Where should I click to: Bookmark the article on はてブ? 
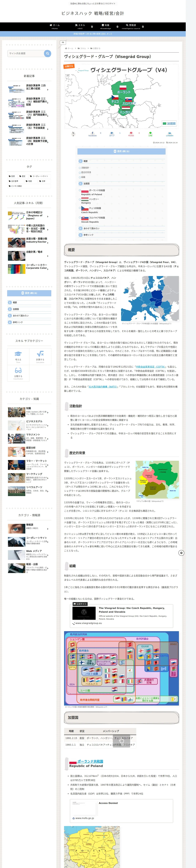[112, 134]
